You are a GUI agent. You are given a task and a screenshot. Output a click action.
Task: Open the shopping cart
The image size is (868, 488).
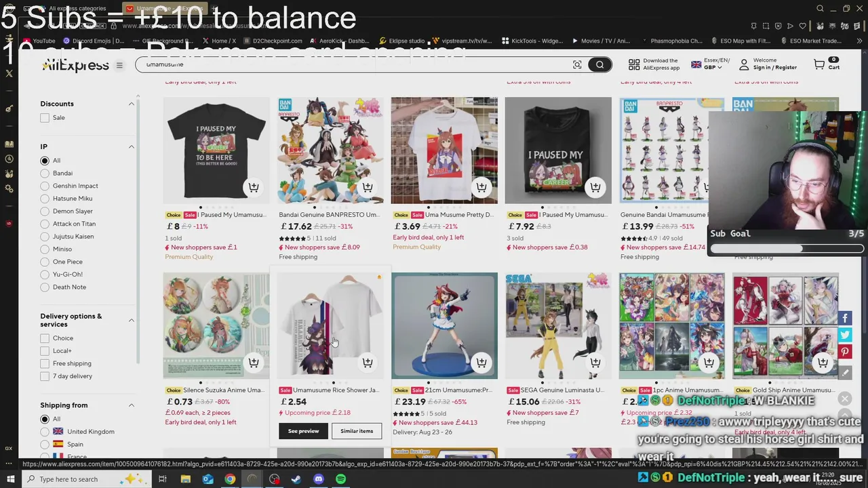[826, 64]
